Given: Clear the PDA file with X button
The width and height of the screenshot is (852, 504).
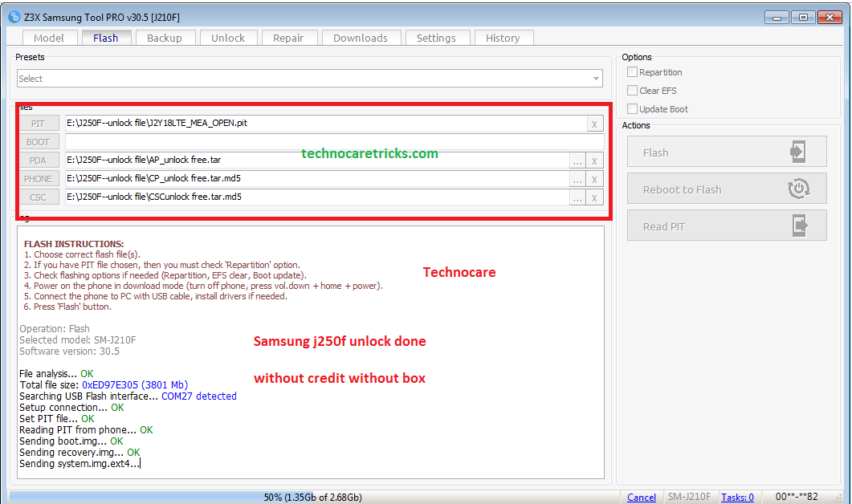Looking at the screenshot, I should coord(594,161).
